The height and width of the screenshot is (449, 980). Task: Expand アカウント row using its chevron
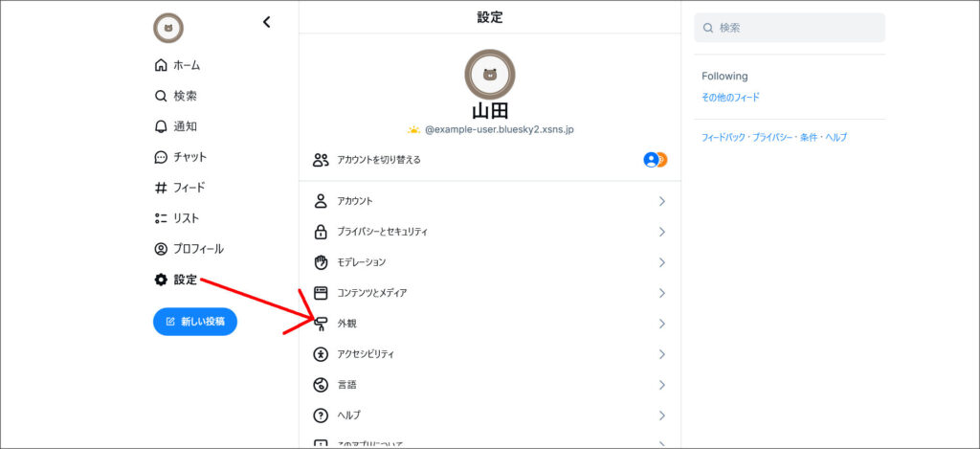662,201
